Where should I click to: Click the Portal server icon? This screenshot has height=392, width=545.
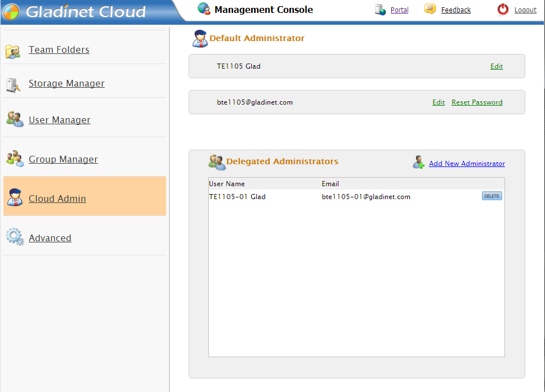pos(380,10)
